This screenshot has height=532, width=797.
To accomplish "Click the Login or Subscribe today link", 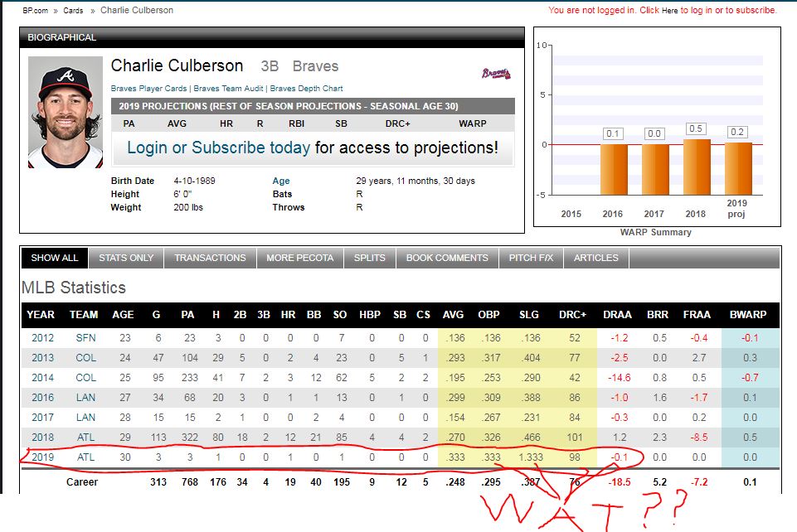I will click(x=218, y=148).
